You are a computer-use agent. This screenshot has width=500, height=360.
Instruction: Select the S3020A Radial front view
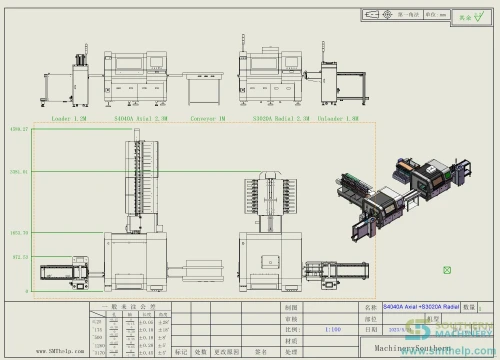(x=270, y=70)
